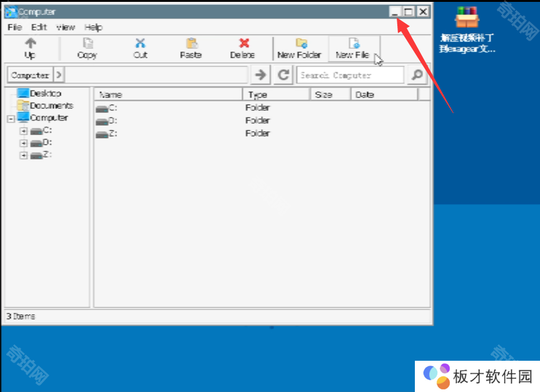Click the Computer breadcrumb dropdown arrow

[58, 75]
